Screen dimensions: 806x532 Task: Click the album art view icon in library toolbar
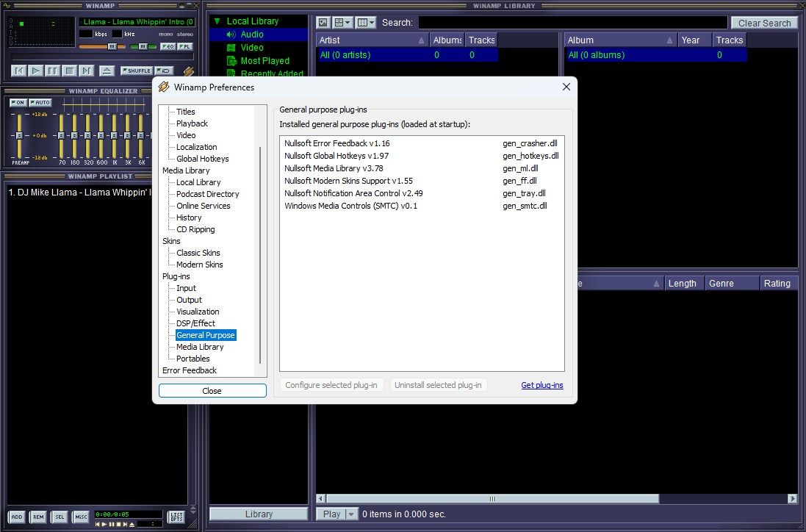click(x=323, y=23)
